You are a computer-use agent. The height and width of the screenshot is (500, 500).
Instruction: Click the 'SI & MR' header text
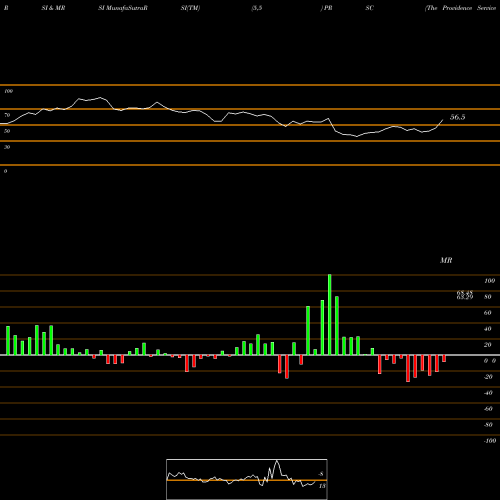point(53,8)
